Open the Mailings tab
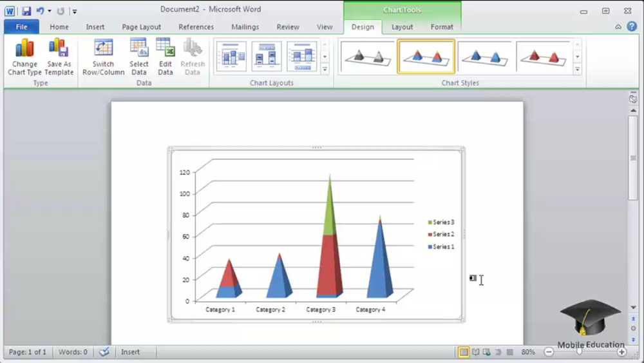This screenshot has width=644, height=363. [245, 26]
